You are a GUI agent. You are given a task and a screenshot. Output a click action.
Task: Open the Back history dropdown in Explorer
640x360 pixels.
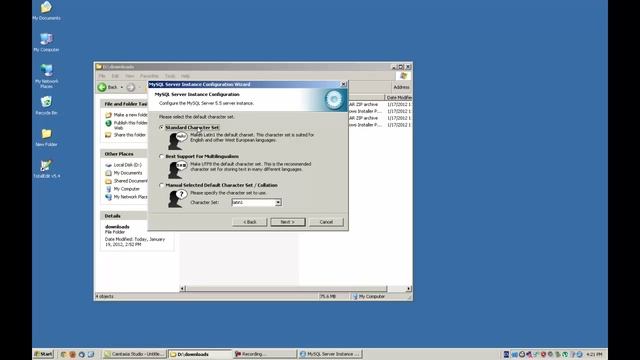pyautogui.click(x=122, y=87)
